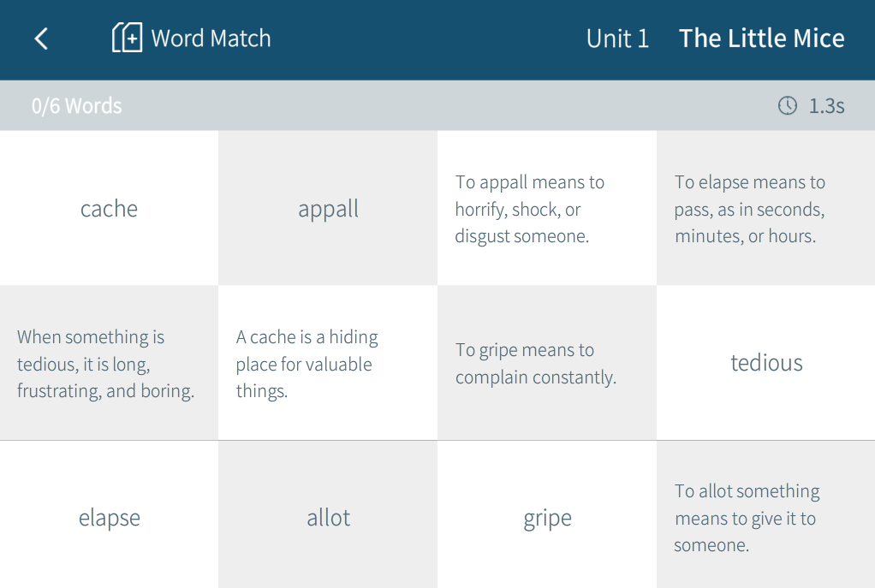Viewport: 875px width, 588px height.
Task: Click the Word Match cards icon
Action: (x=127, y=38)
